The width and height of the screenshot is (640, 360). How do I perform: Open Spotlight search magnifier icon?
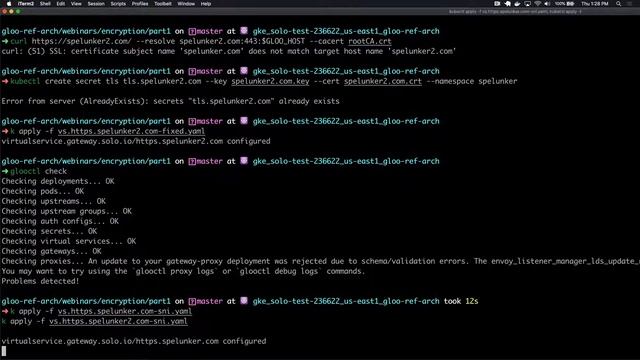coord(618,4)
